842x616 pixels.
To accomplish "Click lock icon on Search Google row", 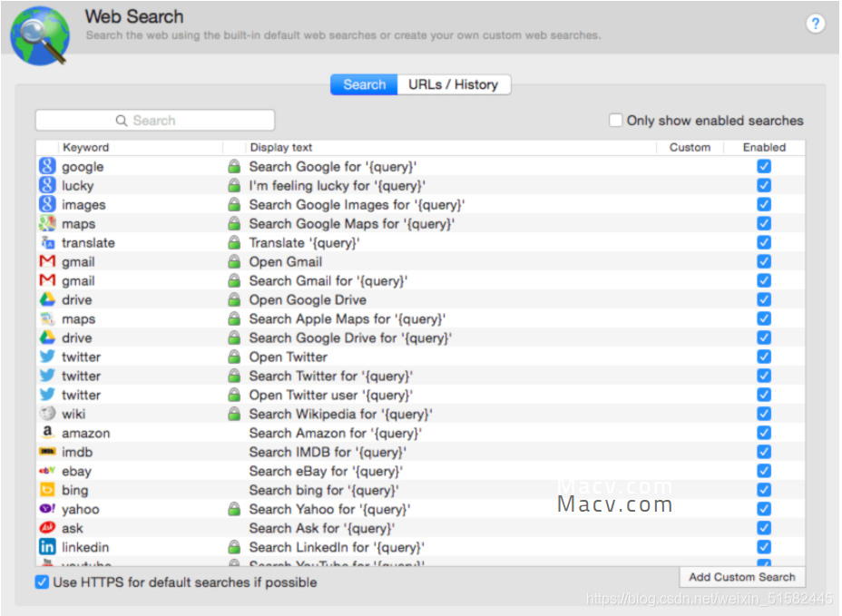I will tap(234, 167).
